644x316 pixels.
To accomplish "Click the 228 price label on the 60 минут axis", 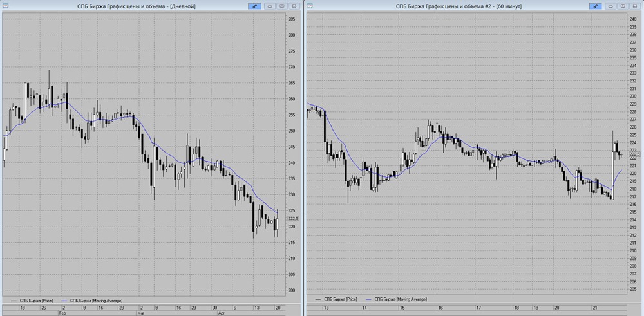I will [634, 111].
